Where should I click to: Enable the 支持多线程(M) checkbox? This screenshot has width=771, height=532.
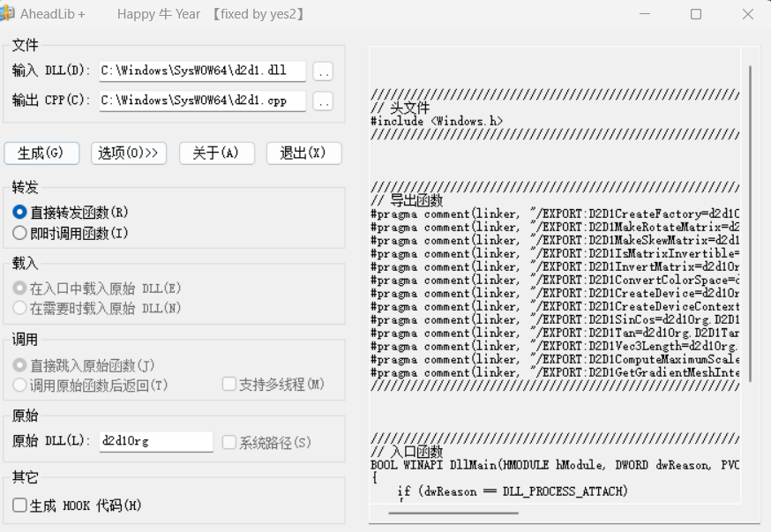pos(229,385)
